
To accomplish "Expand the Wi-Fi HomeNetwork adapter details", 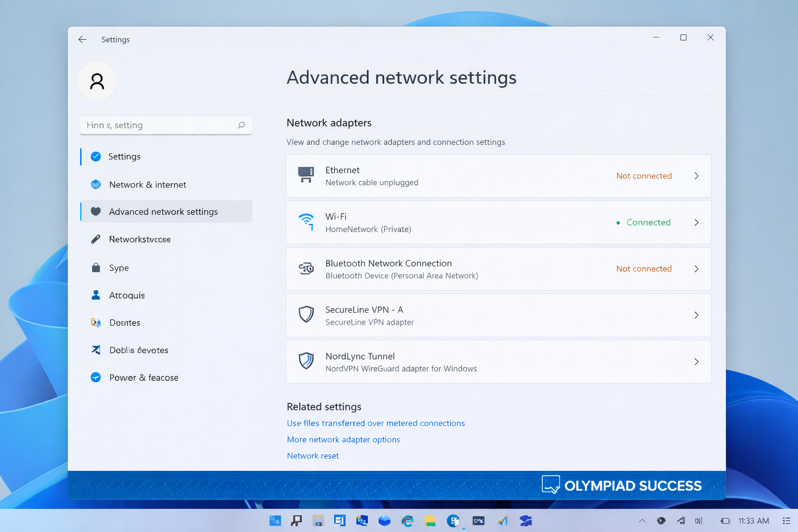I will point(697,222).
